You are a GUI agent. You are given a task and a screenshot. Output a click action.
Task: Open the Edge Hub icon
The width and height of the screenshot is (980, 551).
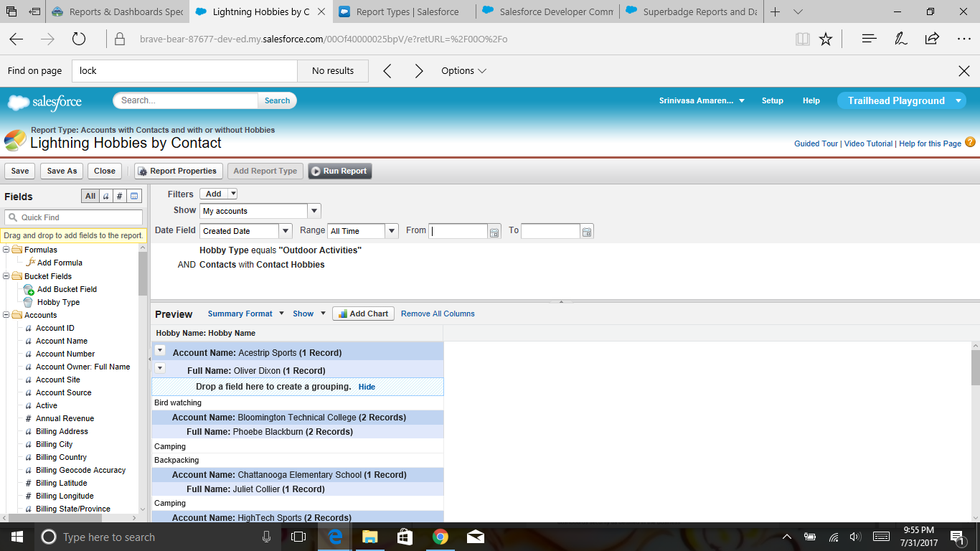tap(870, 39)
